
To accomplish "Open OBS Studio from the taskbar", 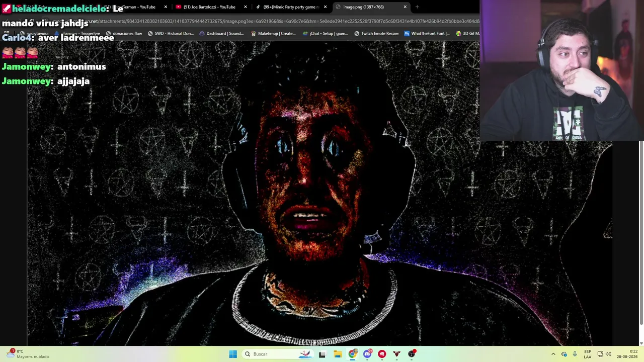I will pos(412,354).
